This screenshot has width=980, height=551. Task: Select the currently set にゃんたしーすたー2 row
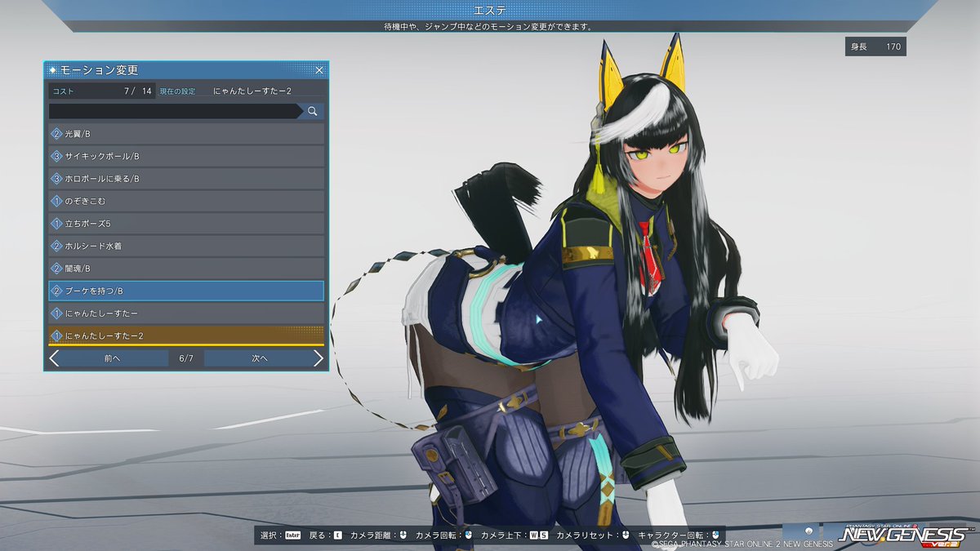[x=186, y=335]
